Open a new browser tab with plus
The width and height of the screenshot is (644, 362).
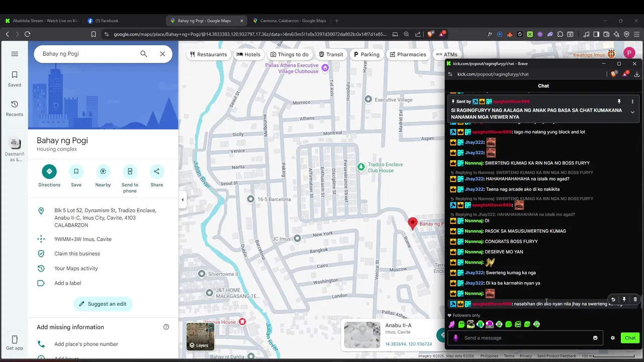[337, 21]
